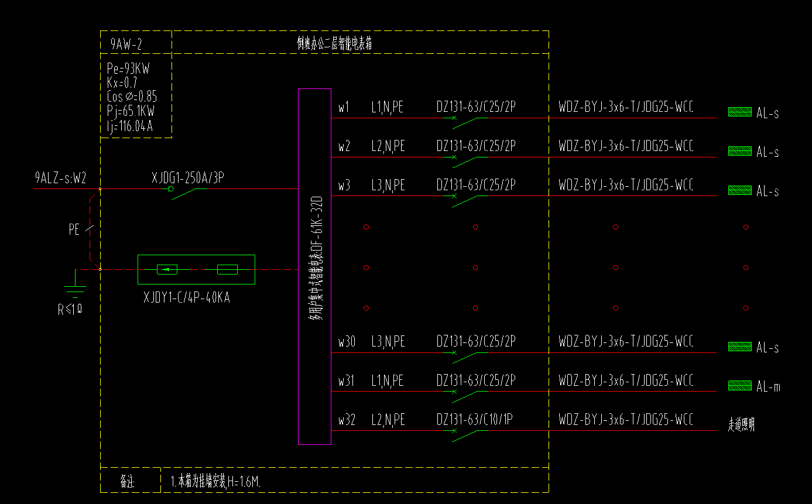This screenshot has height=504, width=812.
Task: Click the w31 circuit number
Action: pyautogui.click(x=346, y=381)
